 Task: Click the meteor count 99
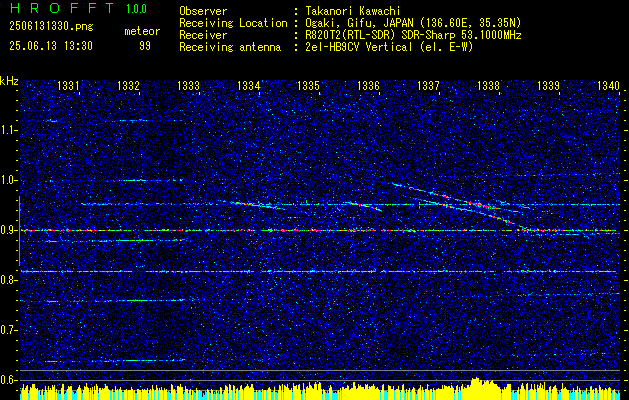[145, 46]
